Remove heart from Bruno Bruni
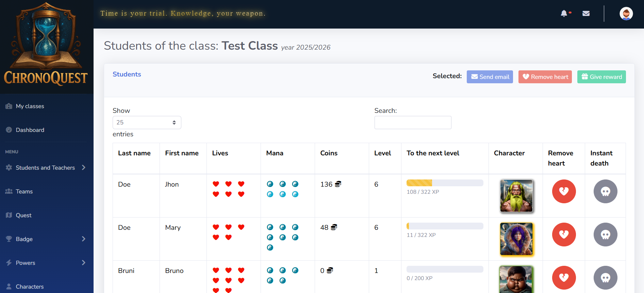The image size is (644, 293). tap(564, 278)
